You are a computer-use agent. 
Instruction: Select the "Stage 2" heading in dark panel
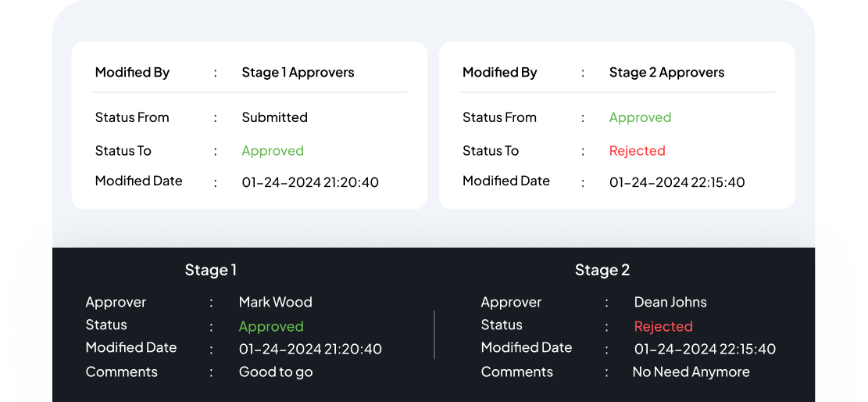click(x=602, y=271)
